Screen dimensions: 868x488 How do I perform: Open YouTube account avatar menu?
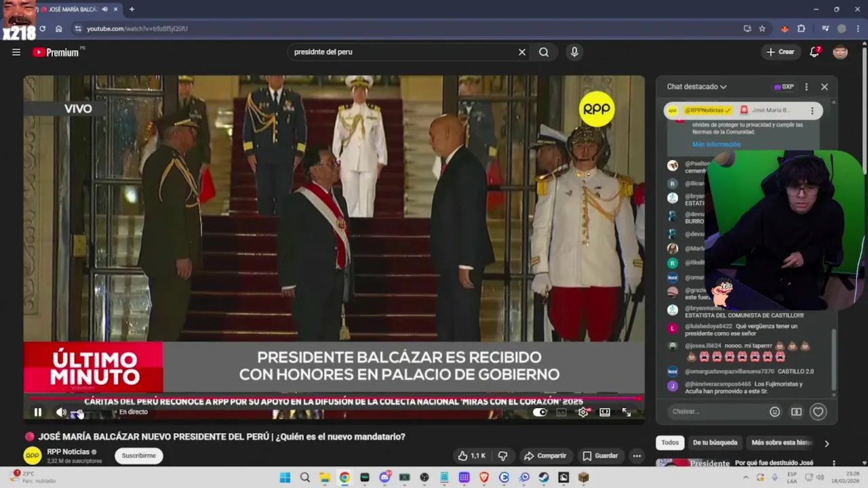840,52
